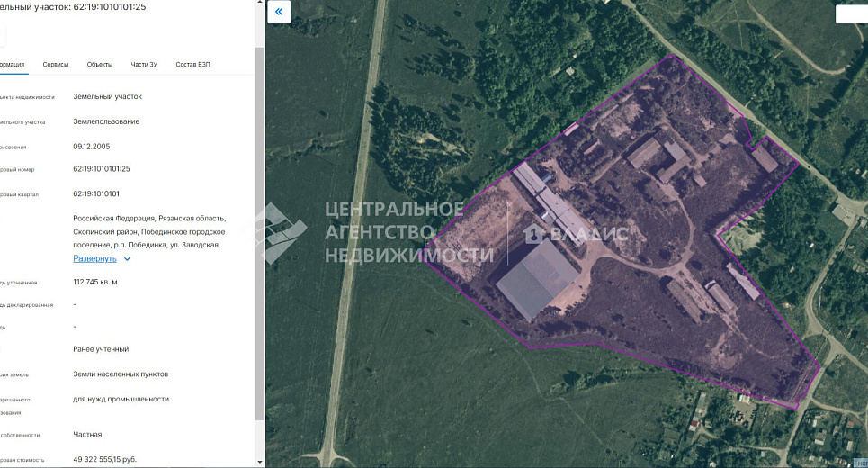Click the white button at map top-right
The width and height of the screenshot is (868, 468).
[852, 13]
